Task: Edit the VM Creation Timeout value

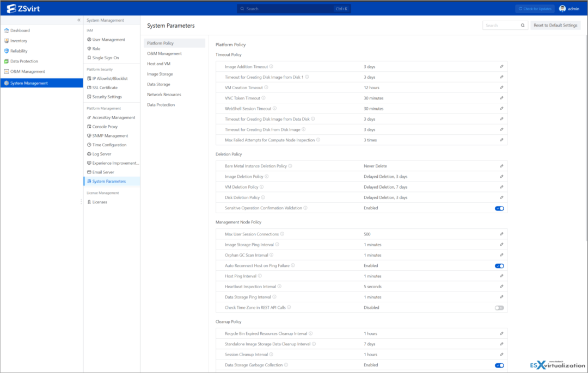Action: [x=501, y=88]
